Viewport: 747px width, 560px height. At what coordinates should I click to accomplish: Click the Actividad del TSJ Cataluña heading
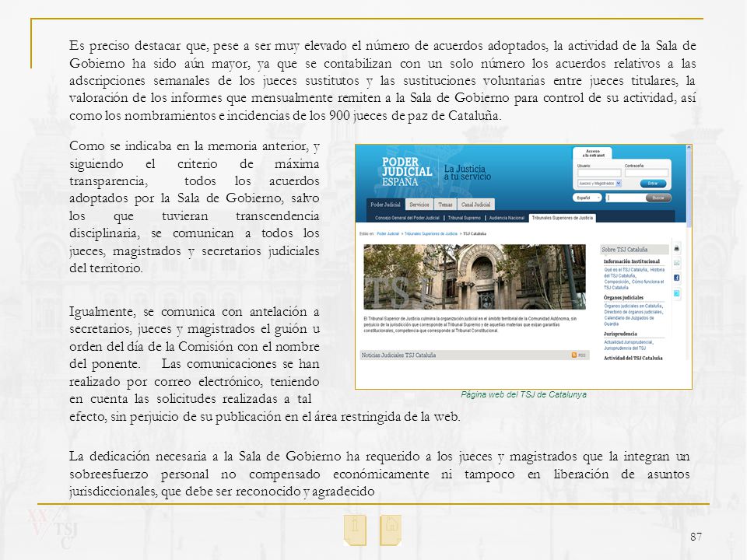[x=633, y=358]
